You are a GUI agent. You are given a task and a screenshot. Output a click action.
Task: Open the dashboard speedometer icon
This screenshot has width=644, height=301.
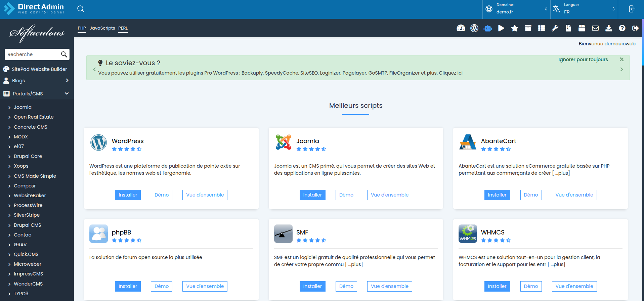tap(461, 28)
